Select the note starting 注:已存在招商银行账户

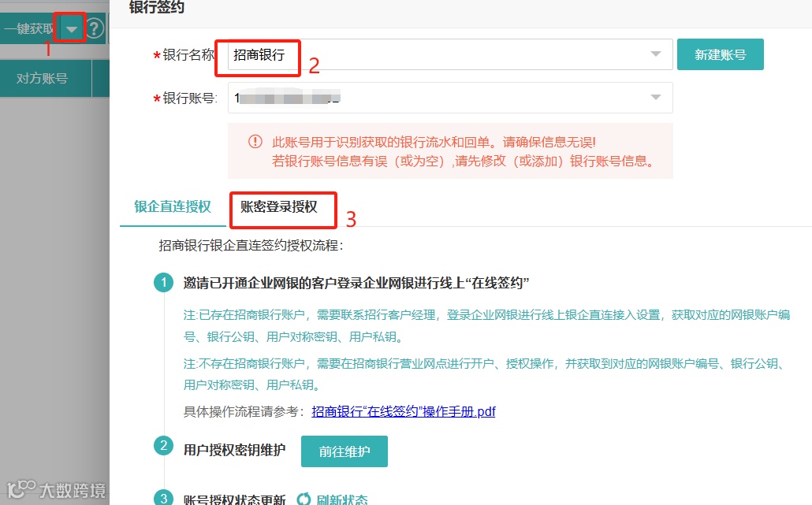pos(486,326)
